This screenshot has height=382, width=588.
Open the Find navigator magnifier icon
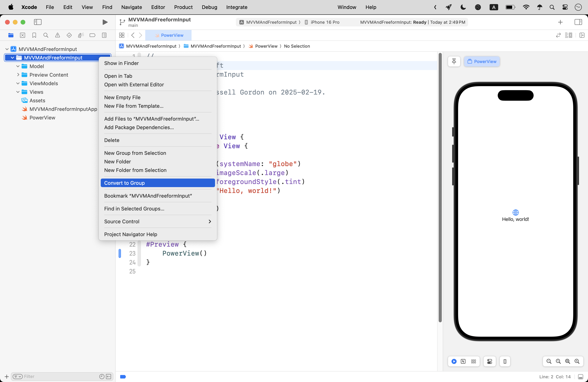coord(46,35)
